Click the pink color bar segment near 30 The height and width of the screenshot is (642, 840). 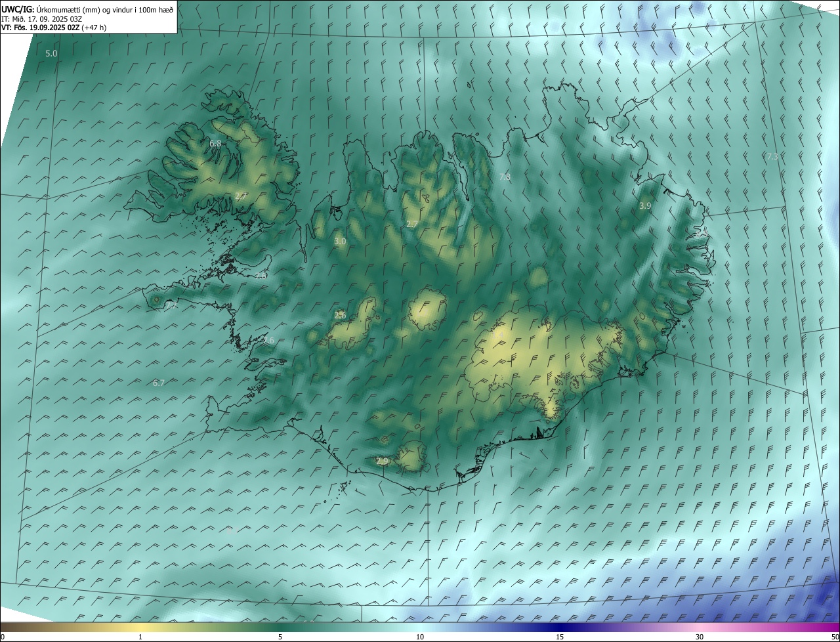(x=700, y=627)
